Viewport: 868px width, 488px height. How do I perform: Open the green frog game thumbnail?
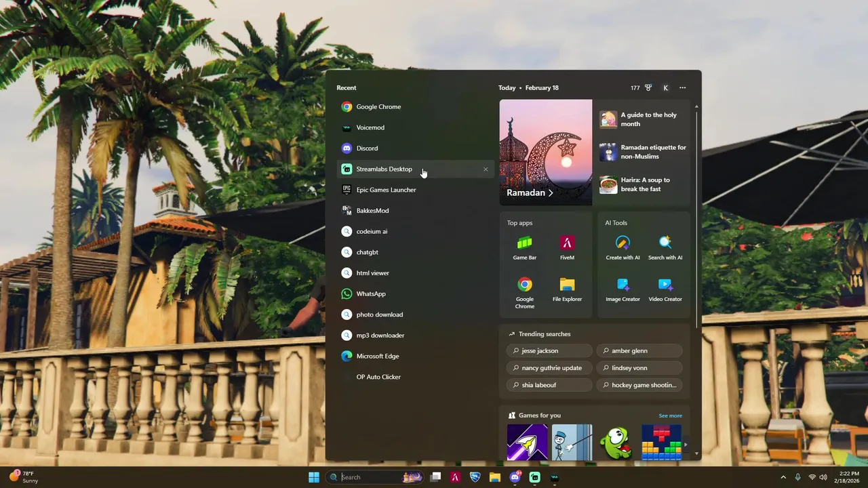click(x=616, y=443)
